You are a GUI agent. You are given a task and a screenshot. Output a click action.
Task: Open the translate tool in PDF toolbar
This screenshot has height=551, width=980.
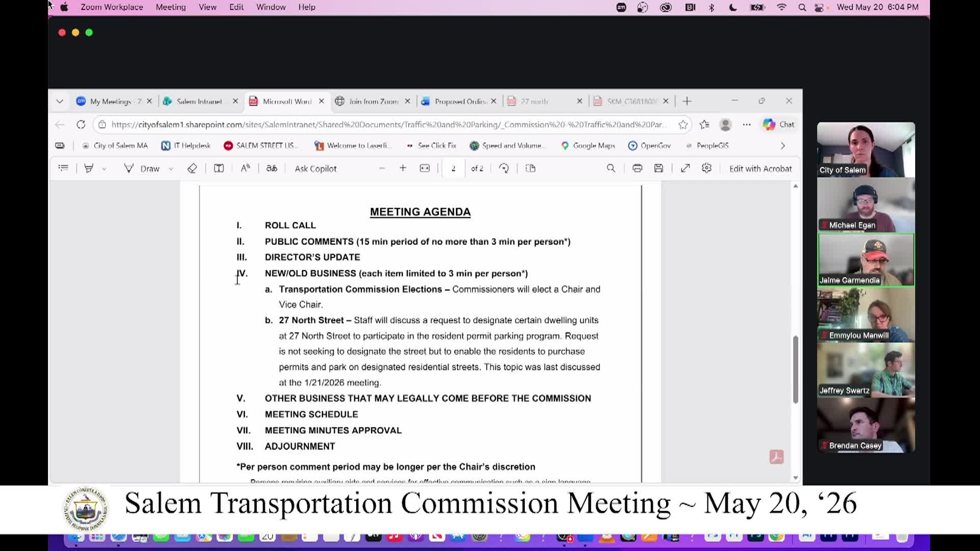[x=272, y=168]
